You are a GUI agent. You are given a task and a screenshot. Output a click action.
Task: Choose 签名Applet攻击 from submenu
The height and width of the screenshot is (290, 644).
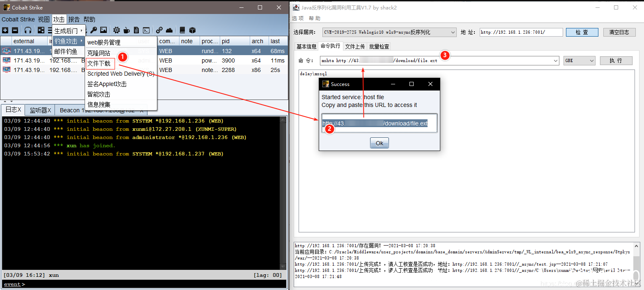pos(121,84)
